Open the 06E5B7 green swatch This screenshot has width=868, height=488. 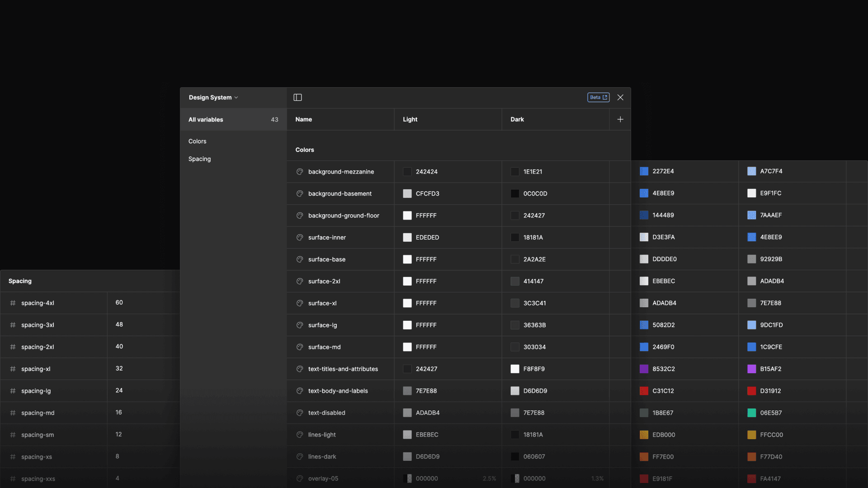(x=752, y=413)
